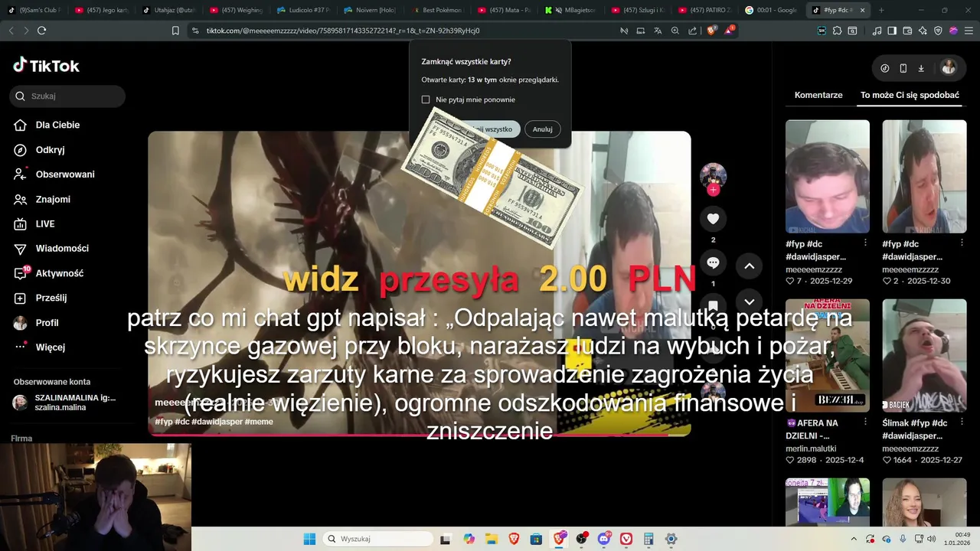
Task: Switch to 'To może Ci się spodobać' tab
Action: coord(910,95)
